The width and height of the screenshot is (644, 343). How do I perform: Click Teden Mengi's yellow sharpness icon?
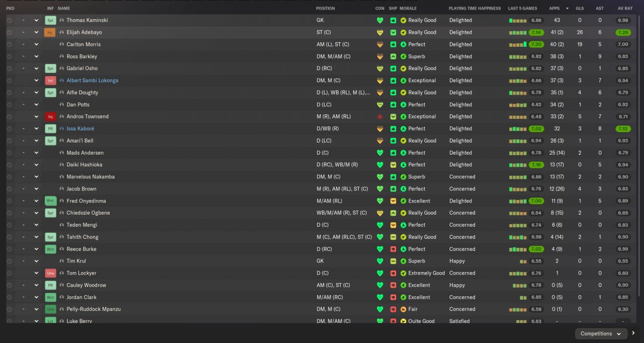coord(393,225)
